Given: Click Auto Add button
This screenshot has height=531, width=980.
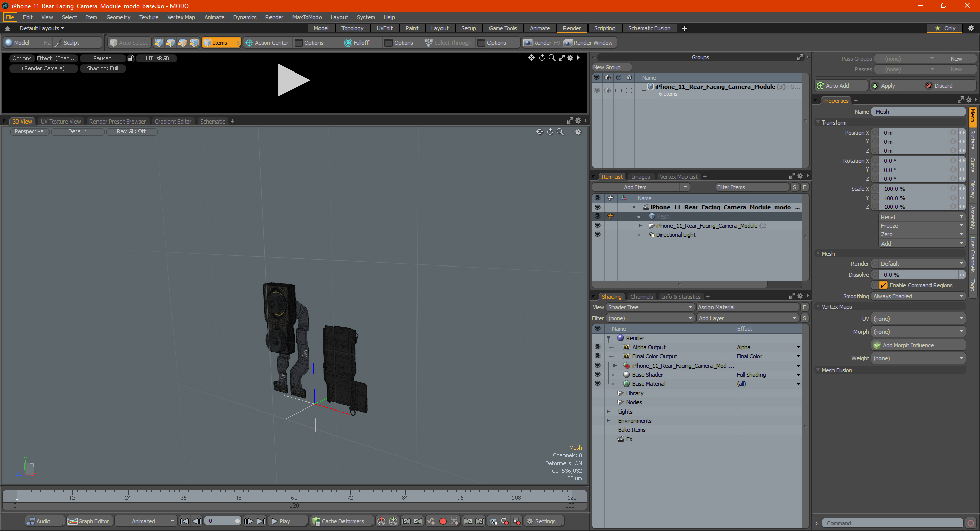Looking at the screenshot, I should point(841,86).
